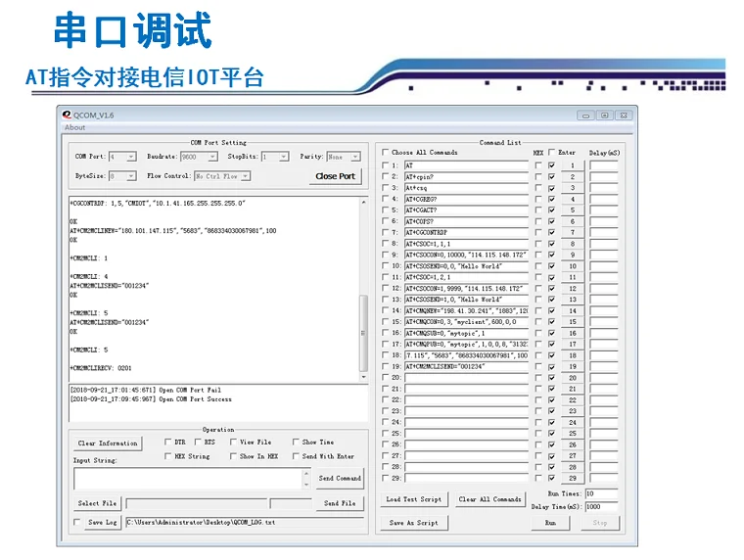Open the About menu
Screen dimensions: 744x560
click(75, 127)
